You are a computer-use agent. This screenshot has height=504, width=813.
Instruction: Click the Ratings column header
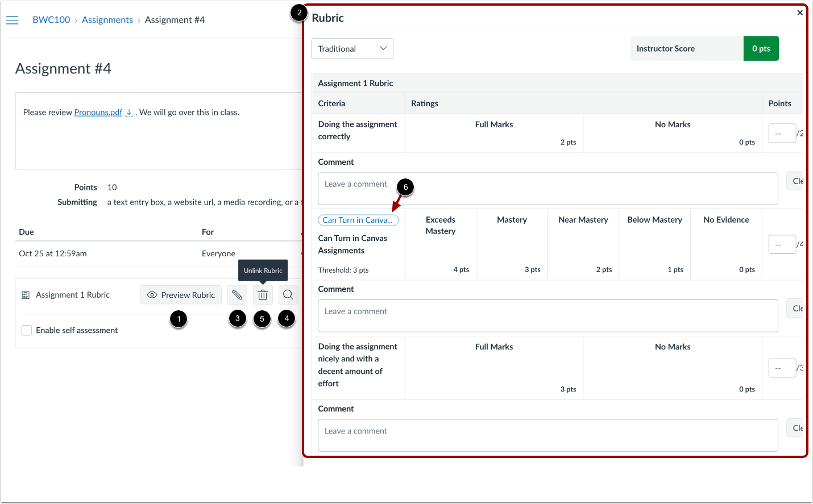[425, 103]
